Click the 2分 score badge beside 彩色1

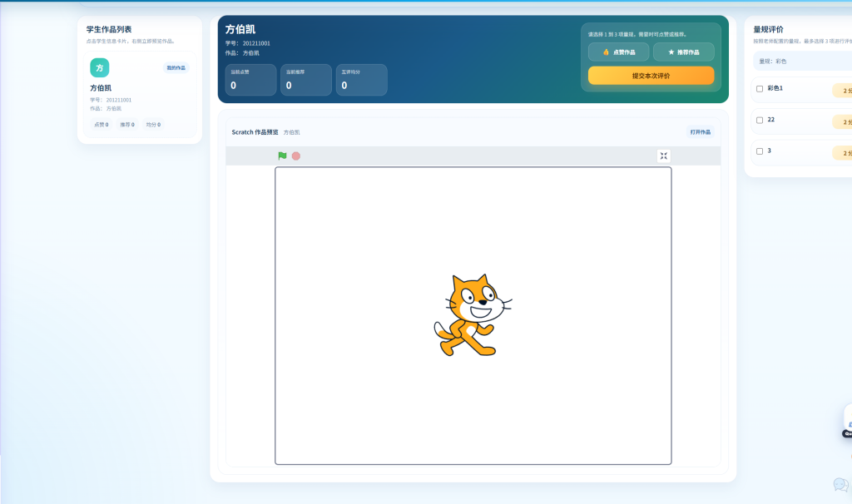point(844,91)
